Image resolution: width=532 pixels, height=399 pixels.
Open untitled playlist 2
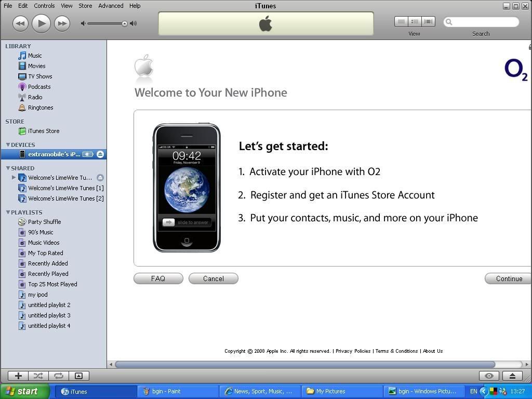point(49,305)
